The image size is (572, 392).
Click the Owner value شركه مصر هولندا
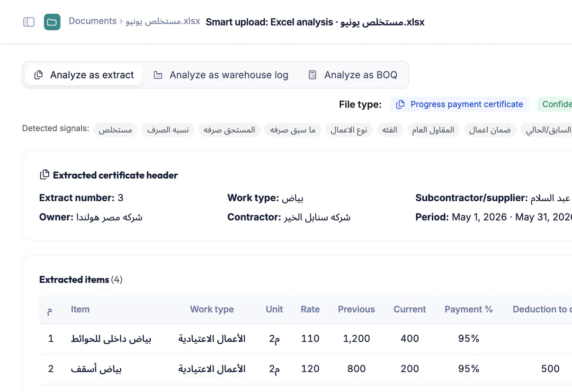109,217
